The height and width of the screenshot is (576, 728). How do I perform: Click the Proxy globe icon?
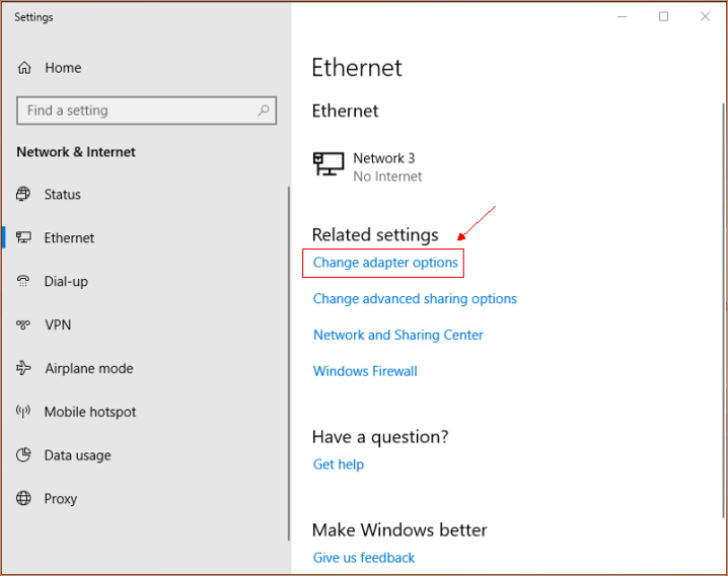24,498
